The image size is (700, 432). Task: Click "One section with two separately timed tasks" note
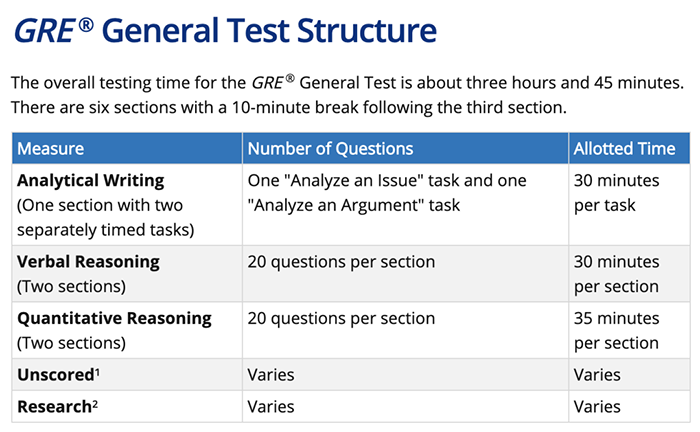tap(106, 217)
